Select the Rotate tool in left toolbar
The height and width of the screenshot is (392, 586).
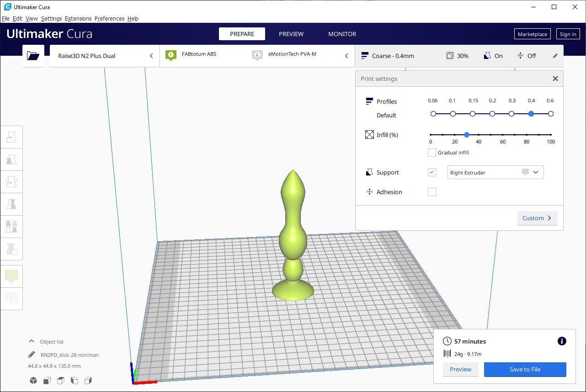pyautogui.click(x=11, y=182)
